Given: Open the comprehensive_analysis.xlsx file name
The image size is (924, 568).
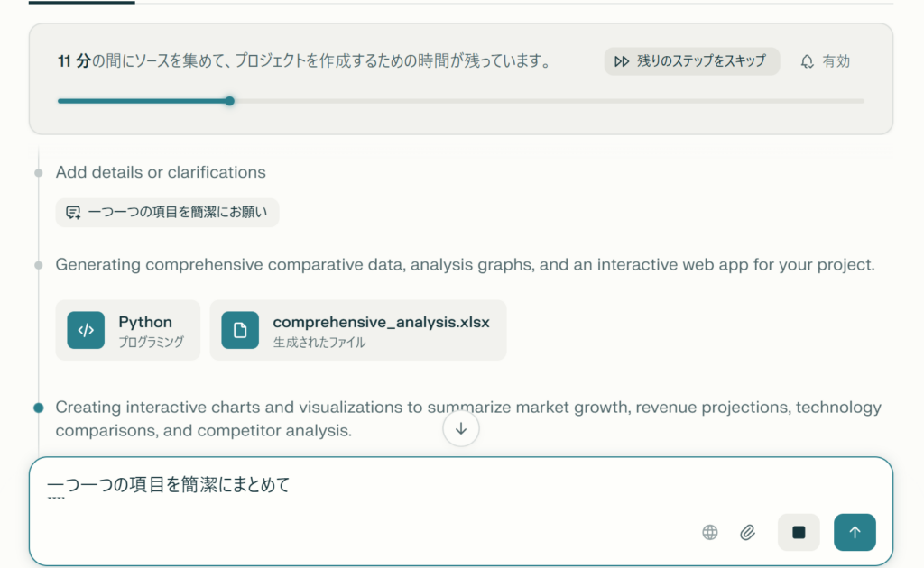Looking at the screenshot, I should pyautogui.click(x=381, y=322).
